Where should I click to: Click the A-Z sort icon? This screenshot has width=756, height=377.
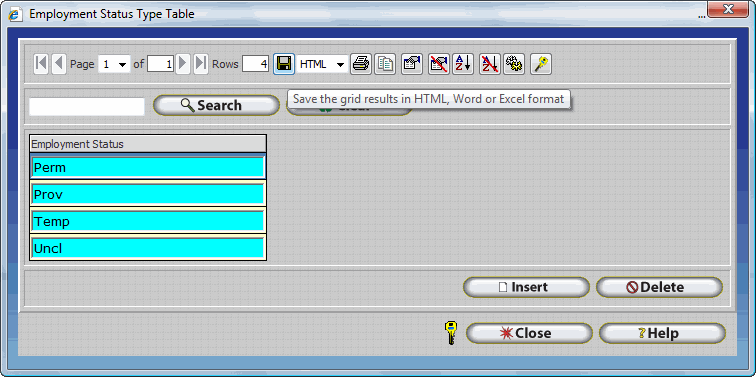click(462, 64)
